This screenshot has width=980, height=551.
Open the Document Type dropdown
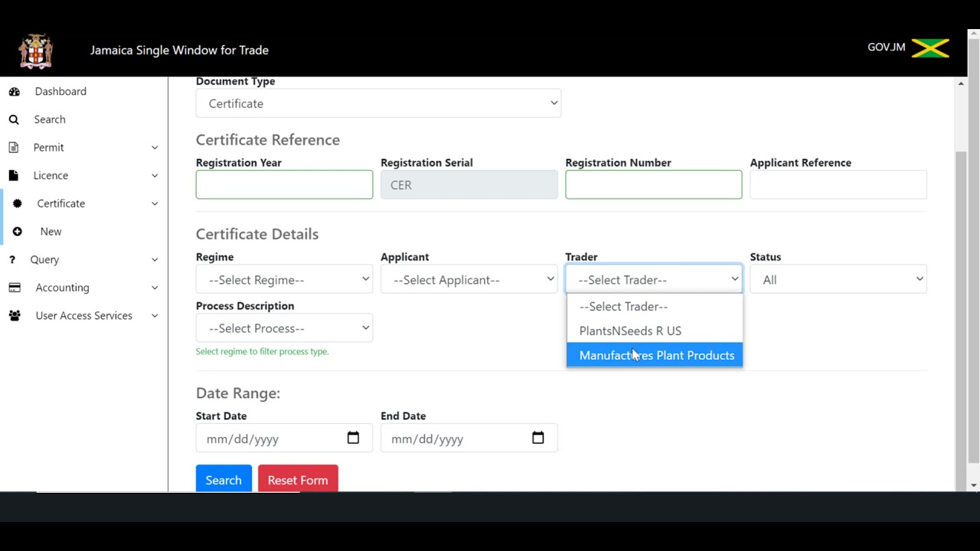378,103
